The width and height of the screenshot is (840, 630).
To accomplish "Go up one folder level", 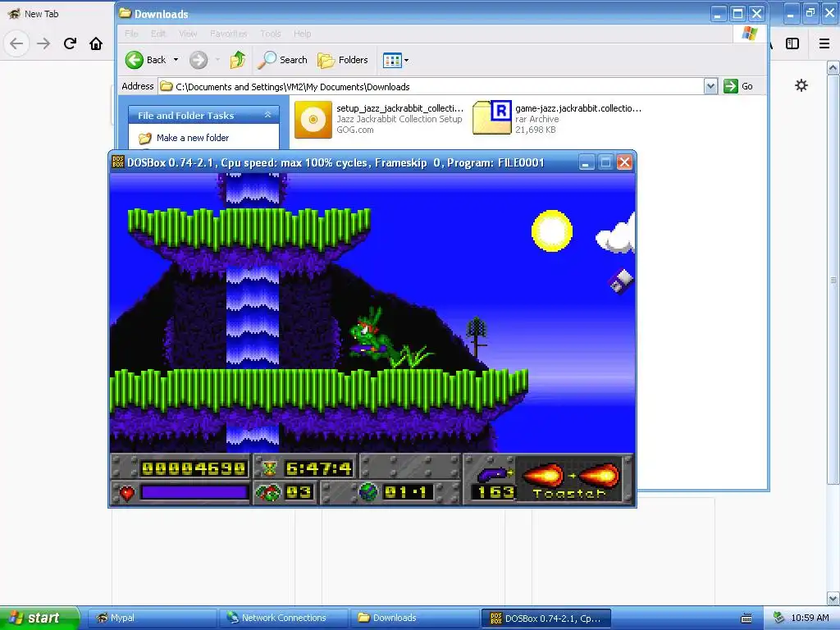I will tap(237, 60).
